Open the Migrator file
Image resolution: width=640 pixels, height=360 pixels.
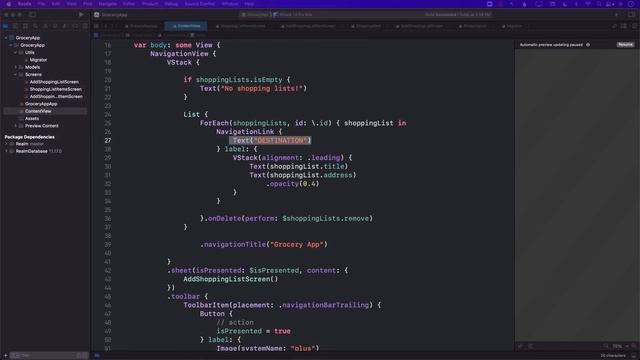pos(38,60)
